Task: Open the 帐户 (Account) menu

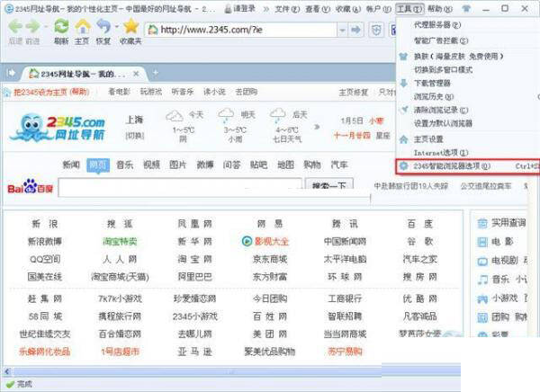Action: click(379, 9)
